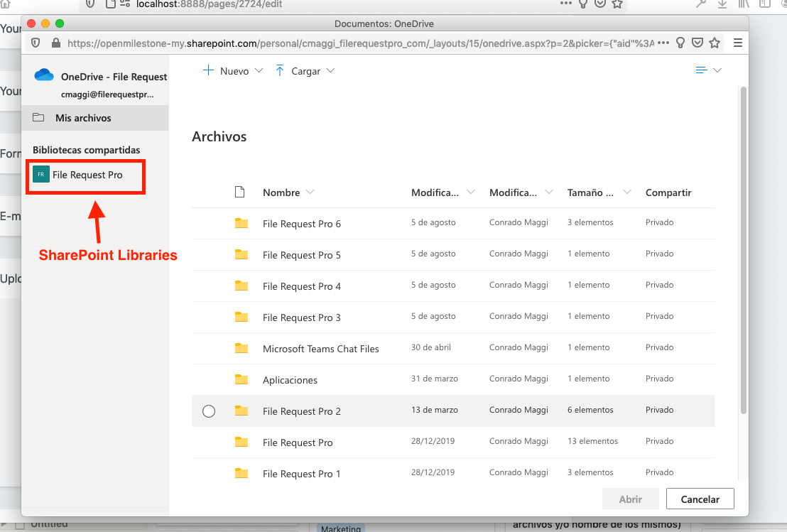Click the bookmark star in picker address bar

coord(715,43)
